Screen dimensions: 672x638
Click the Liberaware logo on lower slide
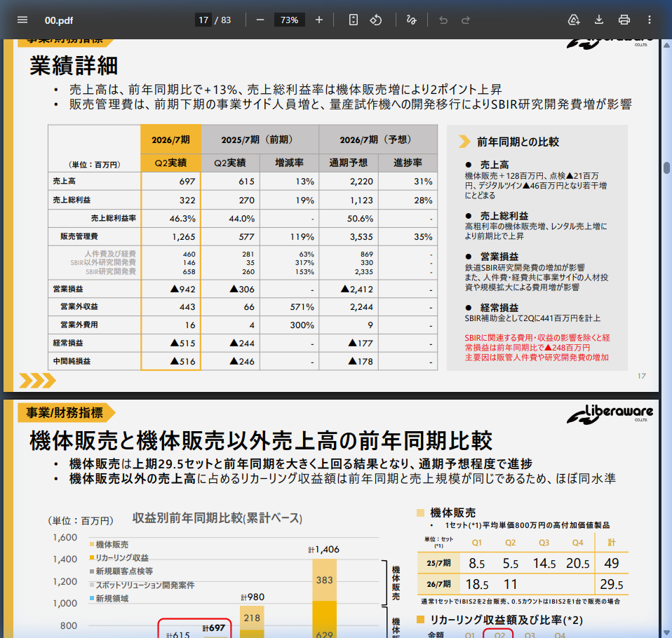coord(610,415)
